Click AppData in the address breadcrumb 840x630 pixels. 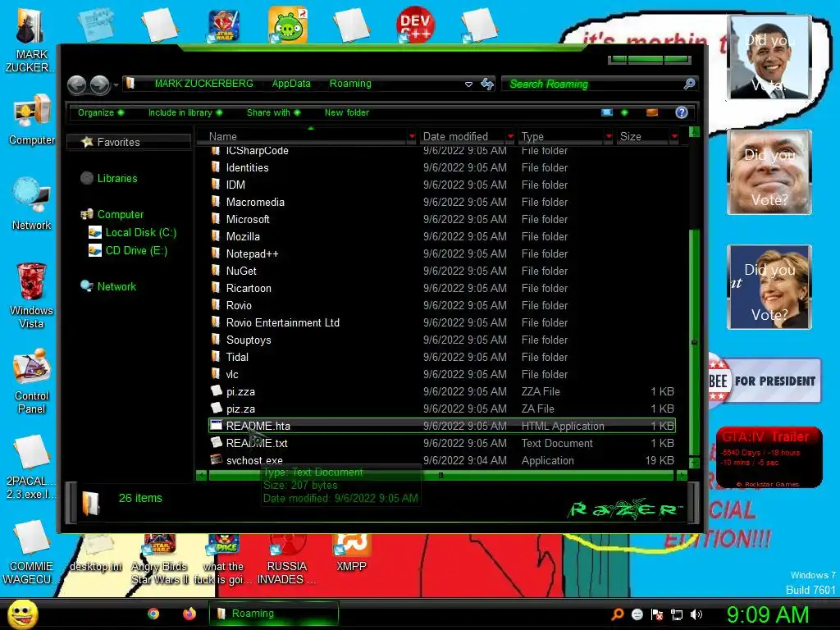pyautogui.click(x=291, y=84)
